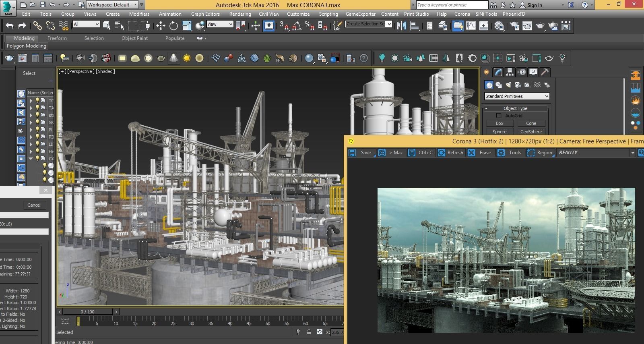Screen dimensions: 644x344
Task: Toggle visibility bulb of the SK layer
Action: tap(37, 122)
